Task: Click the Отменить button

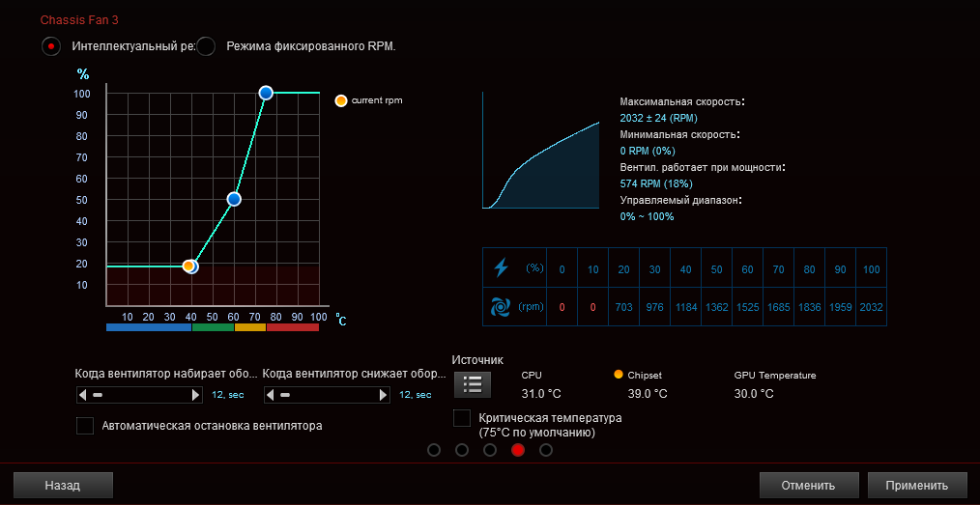Action: click(809, 485)
